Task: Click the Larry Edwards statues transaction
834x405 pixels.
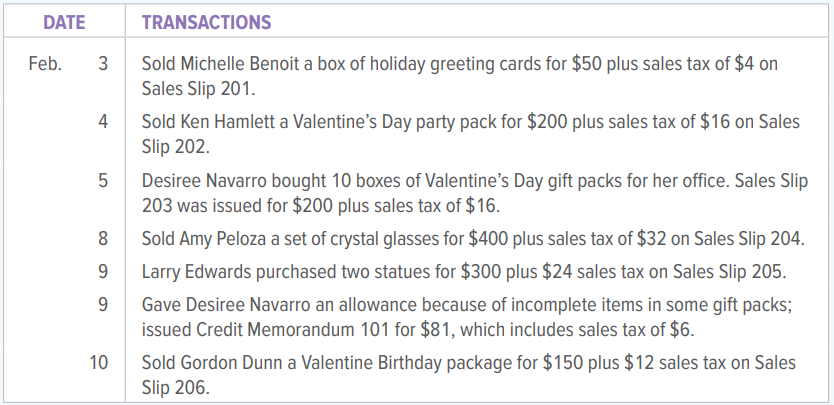Action: point(464,272)
